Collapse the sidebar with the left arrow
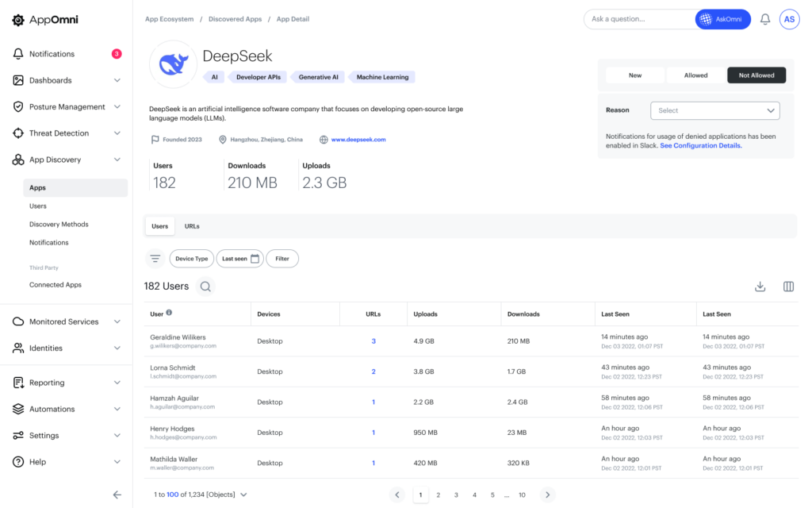 click(117, 495)
